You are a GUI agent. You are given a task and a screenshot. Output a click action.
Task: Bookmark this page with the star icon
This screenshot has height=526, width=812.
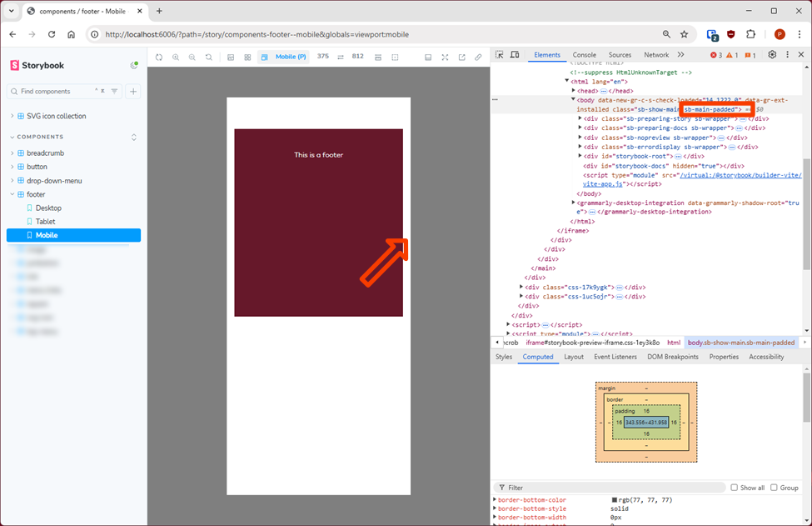[684, 34]
